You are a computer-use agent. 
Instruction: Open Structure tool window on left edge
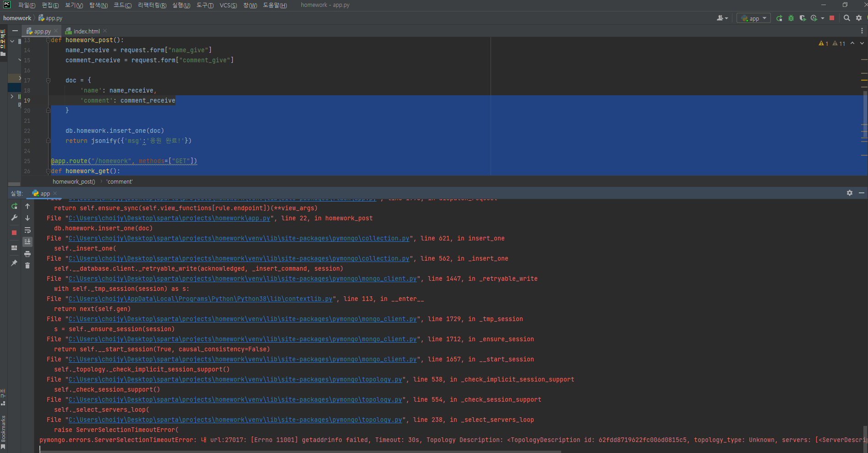(x=3, y=398)
